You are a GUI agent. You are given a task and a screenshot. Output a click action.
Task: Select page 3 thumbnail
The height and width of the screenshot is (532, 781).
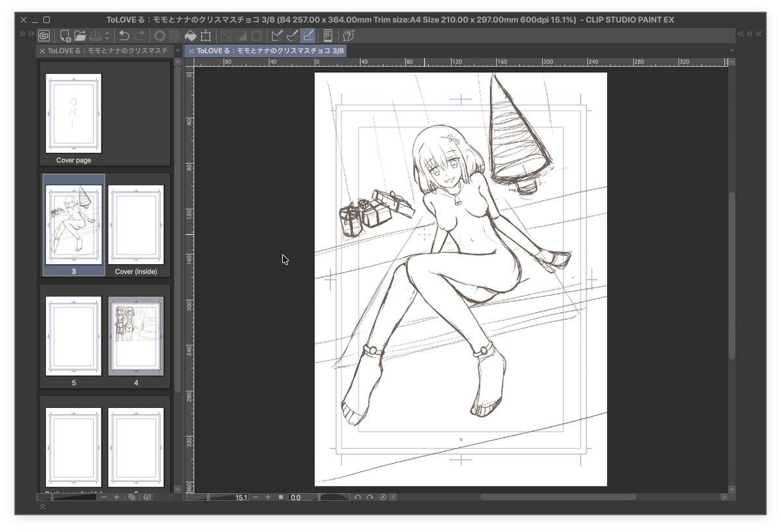tap(74, 225)
